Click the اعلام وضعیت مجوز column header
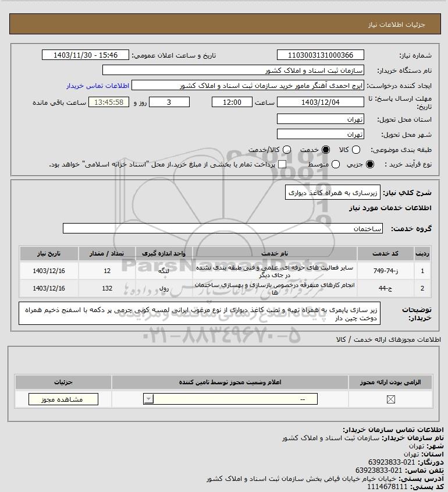This screenshot has width=448, height=492. coord(230,382)
